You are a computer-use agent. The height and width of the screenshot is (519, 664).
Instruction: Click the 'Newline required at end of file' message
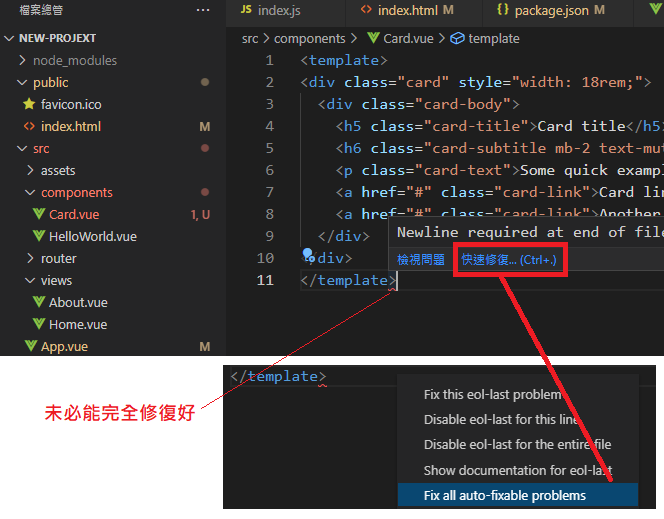(530, 232)
